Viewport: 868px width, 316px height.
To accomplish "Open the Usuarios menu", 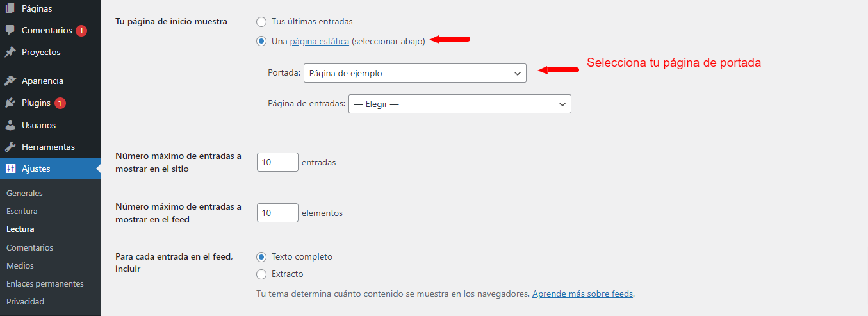I will 51,125.
